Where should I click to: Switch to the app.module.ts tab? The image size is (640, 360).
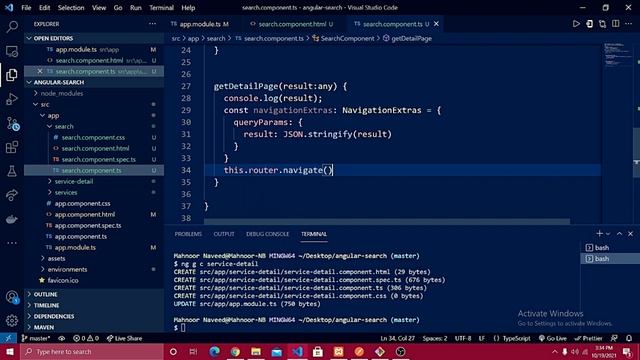pyautogui.click(x=200, y=24)
